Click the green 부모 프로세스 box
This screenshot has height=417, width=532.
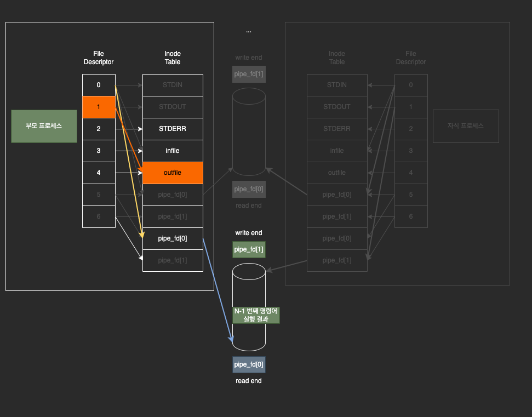(x=44, y=126)
